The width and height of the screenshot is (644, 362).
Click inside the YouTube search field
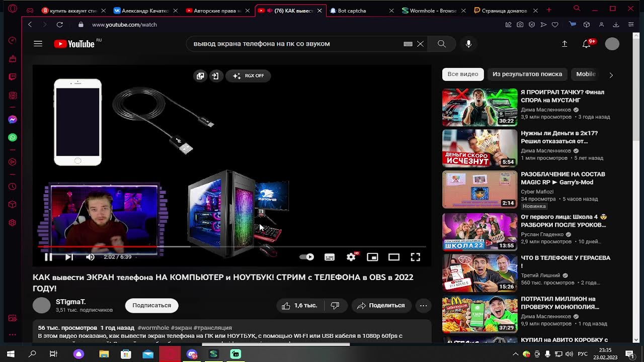pyautogui.click(x=297, y=44)
